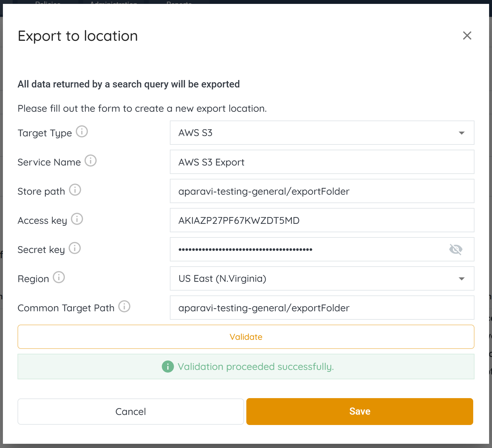The height and width of the screenshot is (448, 492).
Task: Select the Common Target Path field
Action: (322, 308)
